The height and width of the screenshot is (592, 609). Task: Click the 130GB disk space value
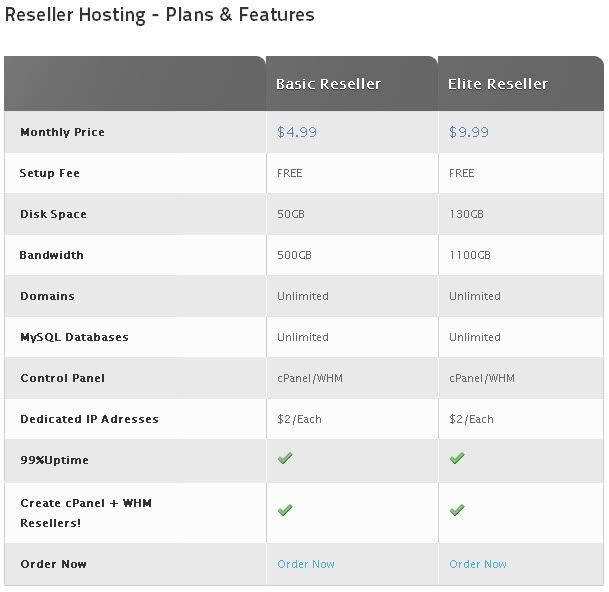click(466, 214)
